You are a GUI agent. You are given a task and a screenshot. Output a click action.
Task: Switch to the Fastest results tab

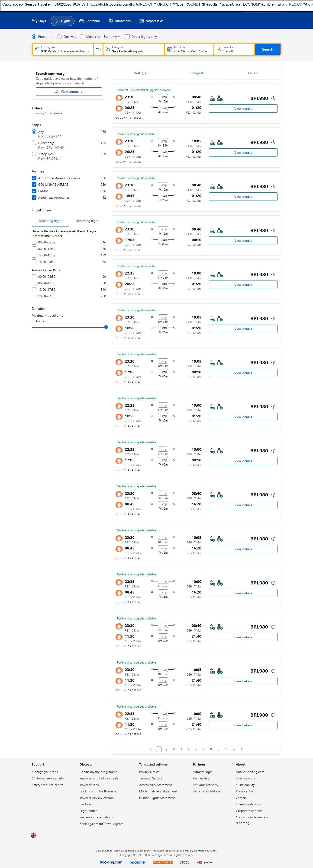[253, 73]
